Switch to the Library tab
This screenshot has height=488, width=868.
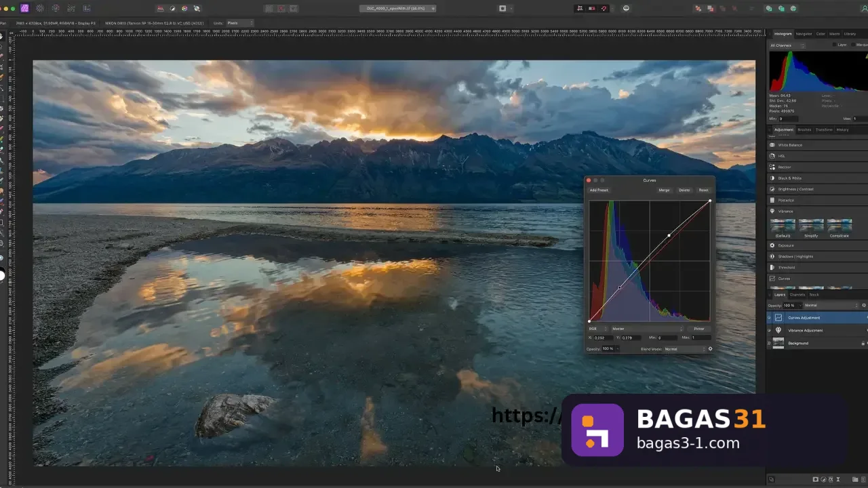[x=850, y=34]
